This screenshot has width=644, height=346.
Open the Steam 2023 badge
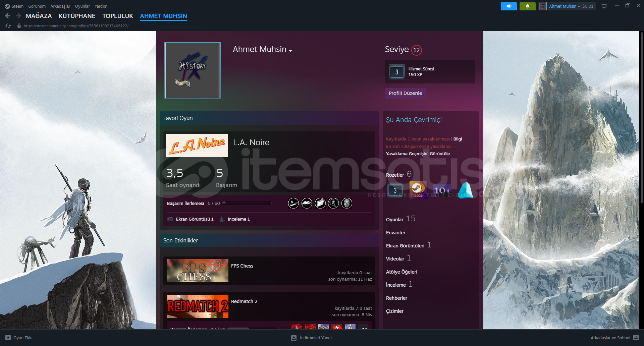pos(418,190)
